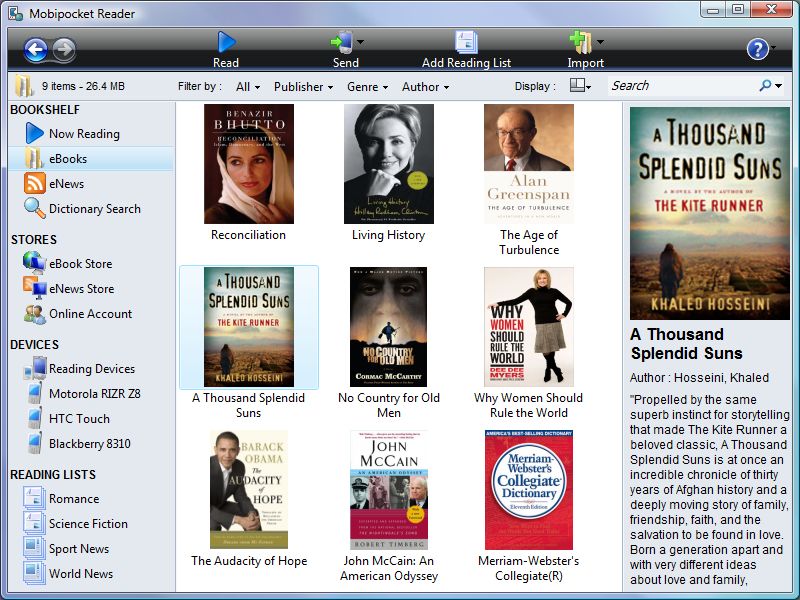Click the Read button label
The height and width of the screenshot is (600, 800).
[226, 63]
